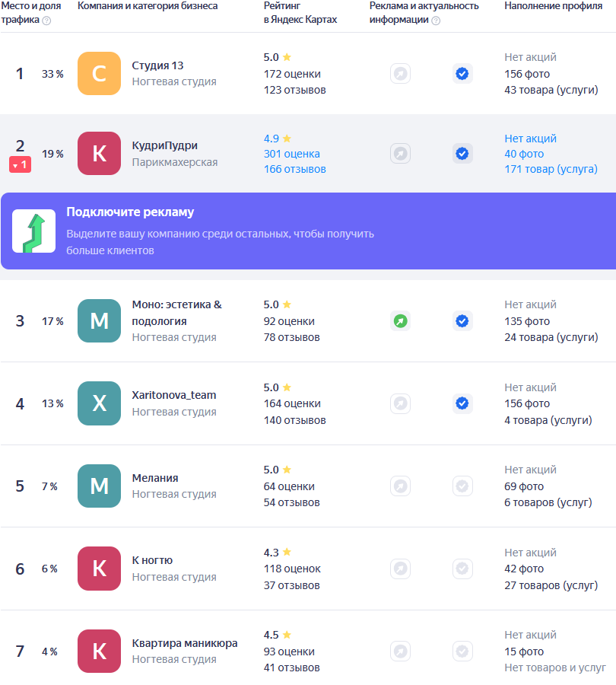Click the blue verified badge for КудриПудри
The height and width of the screenshot is (685, 616).
(462, 154)
